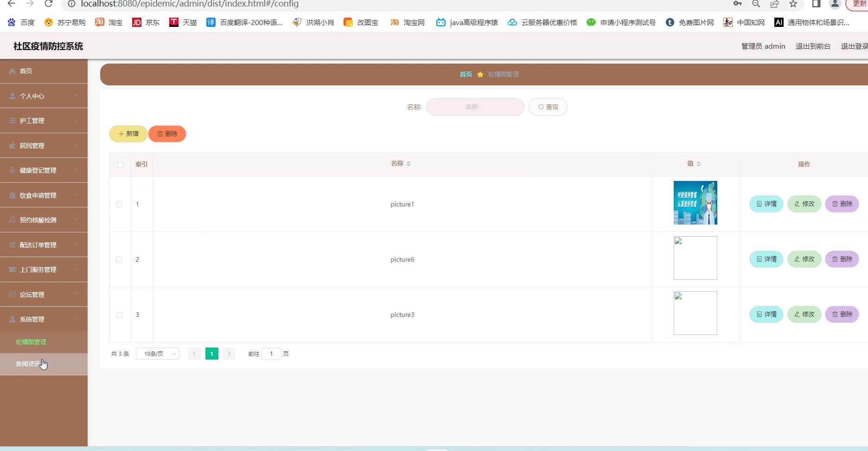Click the 首页 breadcrumb link

[x=466, y=75]
